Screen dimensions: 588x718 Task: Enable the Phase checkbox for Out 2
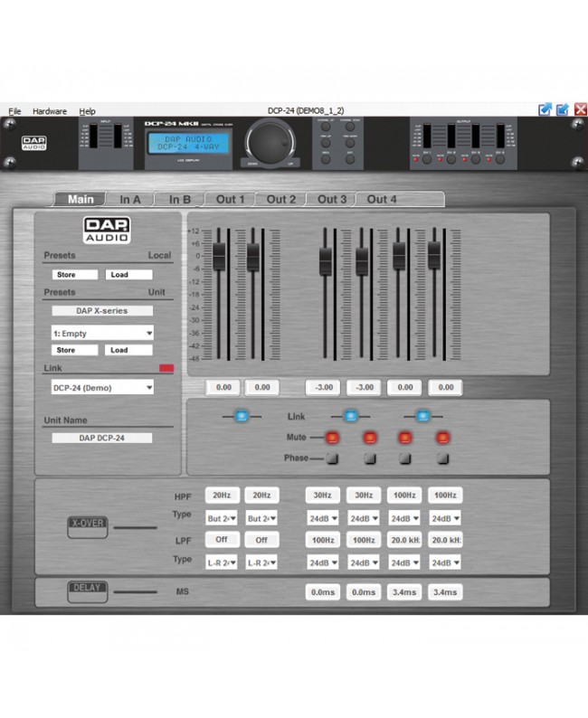click(370, 458)
